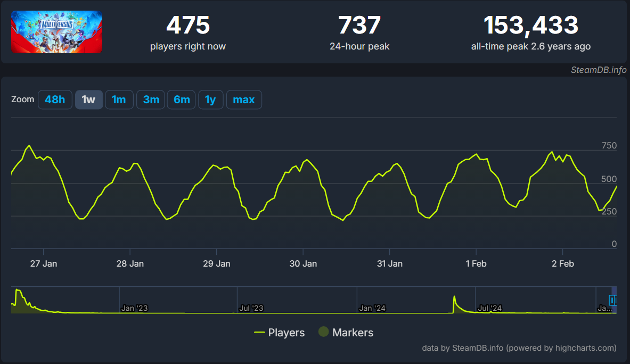Screen dimensions: 630x364
Task: Select the 1m zoom range
Action: click(x=119, y=100)
